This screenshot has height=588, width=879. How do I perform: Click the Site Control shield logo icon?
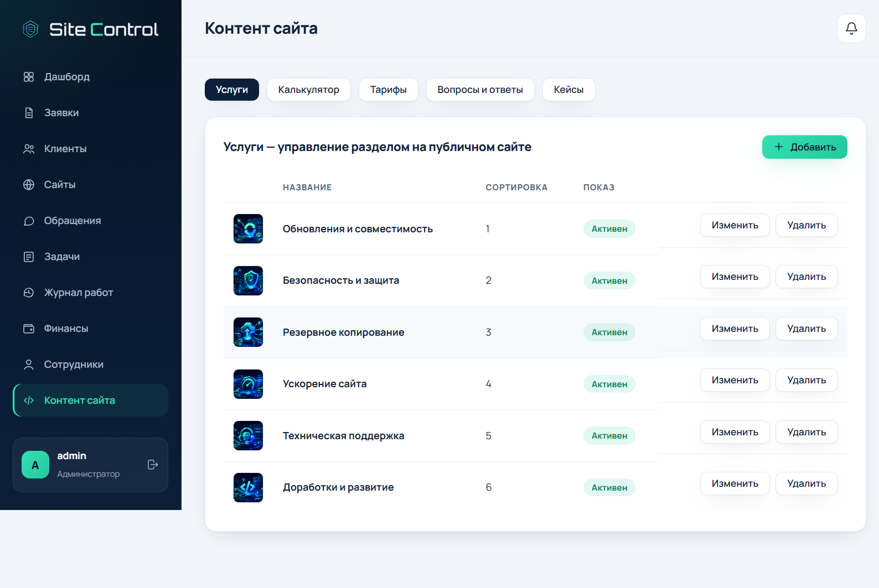30,29
